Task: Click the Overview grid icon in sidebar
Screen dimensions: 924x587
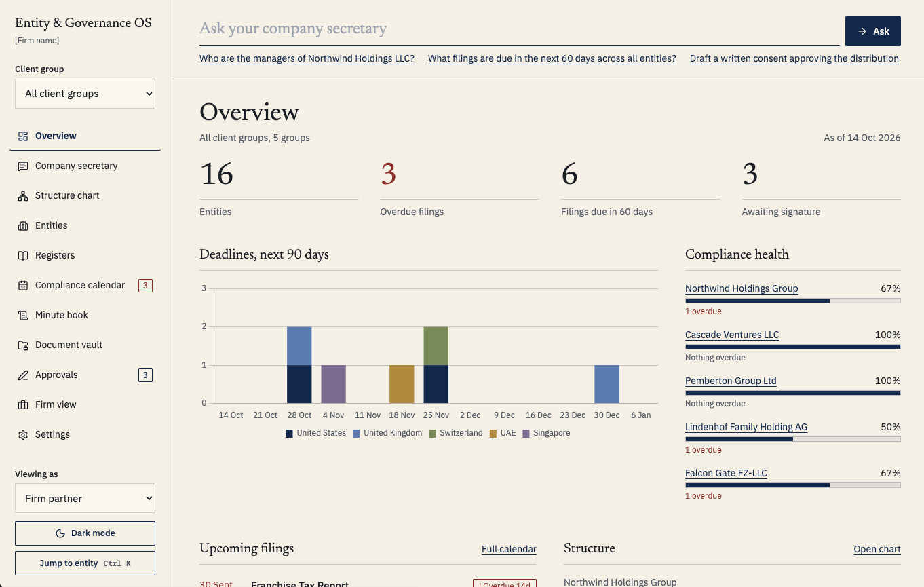Action: click(23, 136)
